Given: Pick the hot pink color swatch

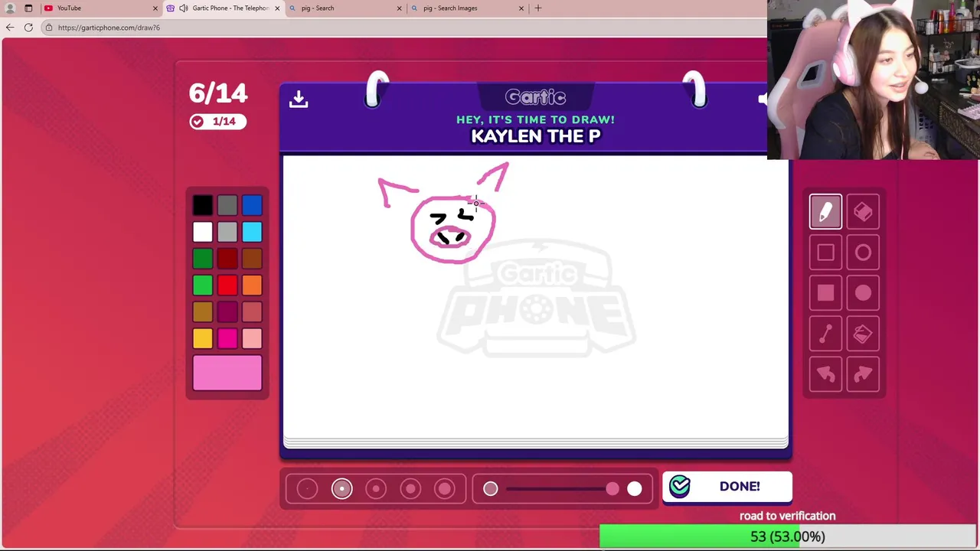Looking at the screenshot, I should (227, 339).
